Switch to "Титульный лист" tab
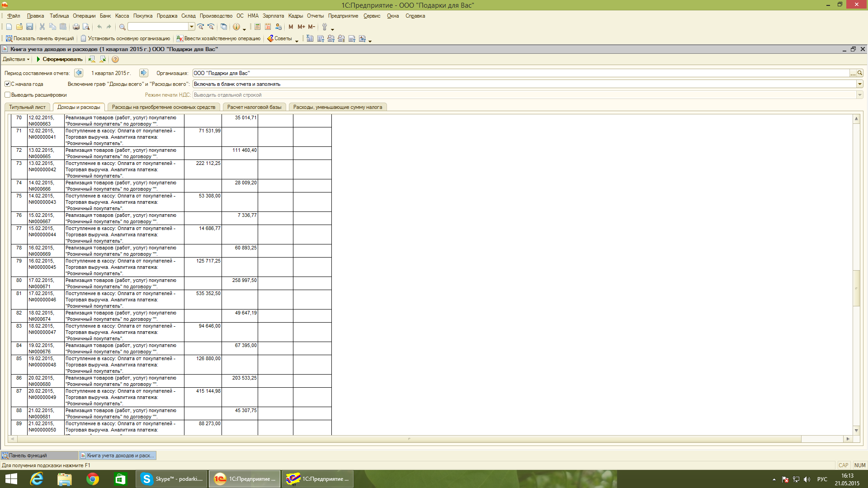The image size is (868, 488). tap(27, 107)
